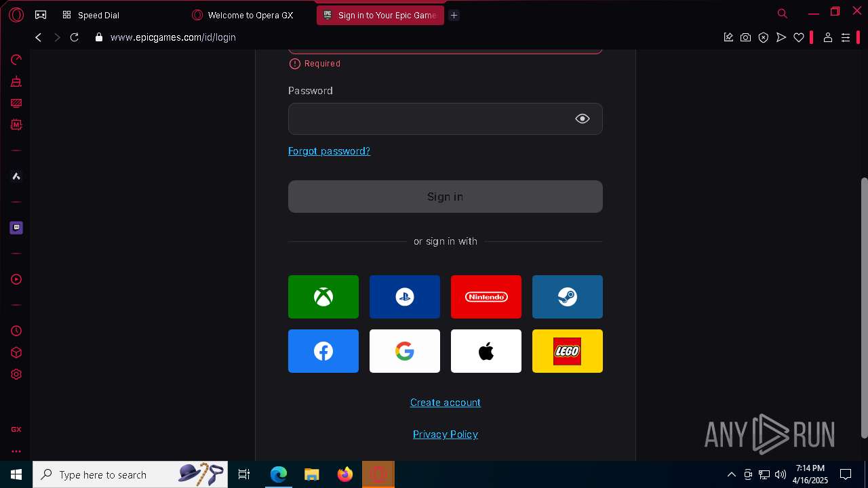Open GX Cleaner in the sidebar
This screenshot has width=868, height=488.
tap(16, 81)
